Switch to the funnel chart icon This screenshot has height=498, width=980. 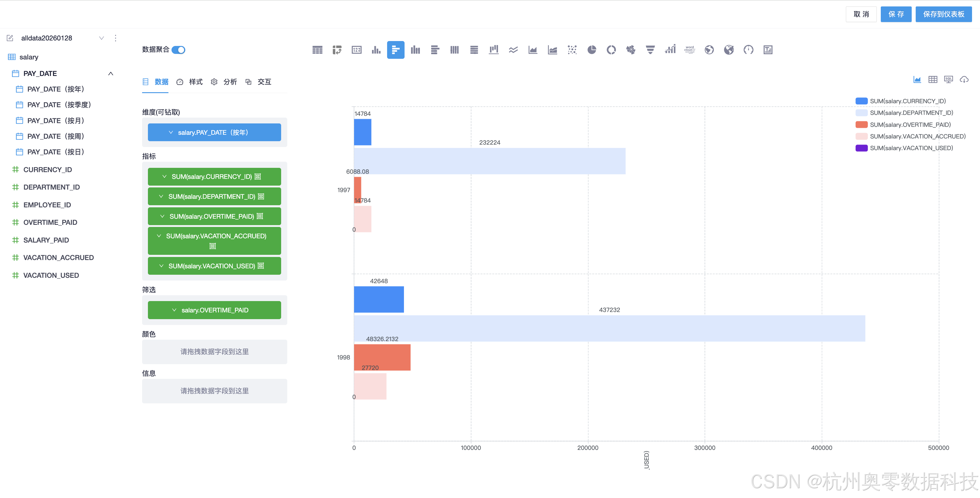point(650,50)
